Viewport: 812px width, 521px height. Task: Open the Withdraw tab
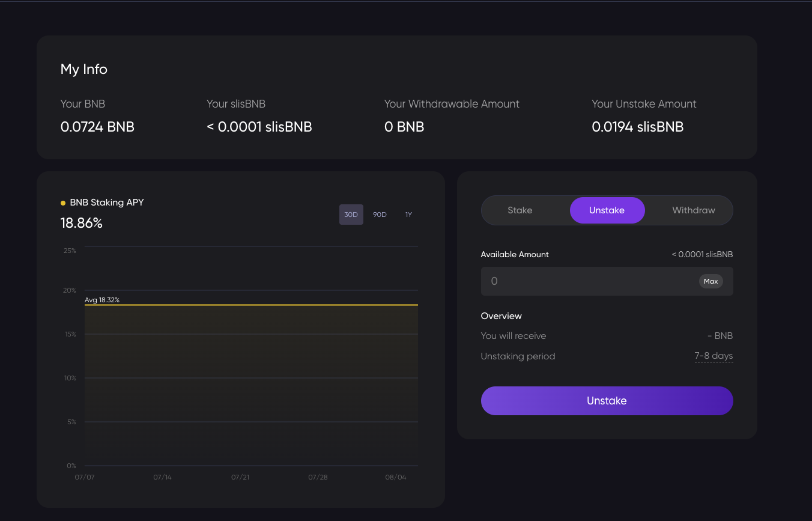pos(693,210)
